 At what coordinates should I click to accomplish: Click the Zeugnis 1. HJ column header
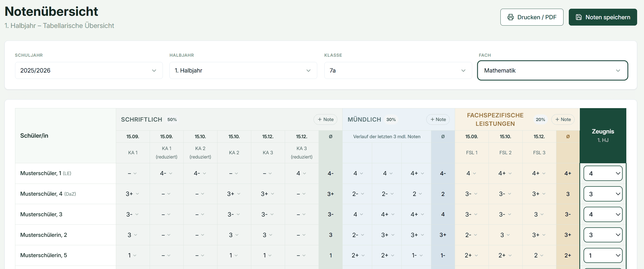pos(603,135)
